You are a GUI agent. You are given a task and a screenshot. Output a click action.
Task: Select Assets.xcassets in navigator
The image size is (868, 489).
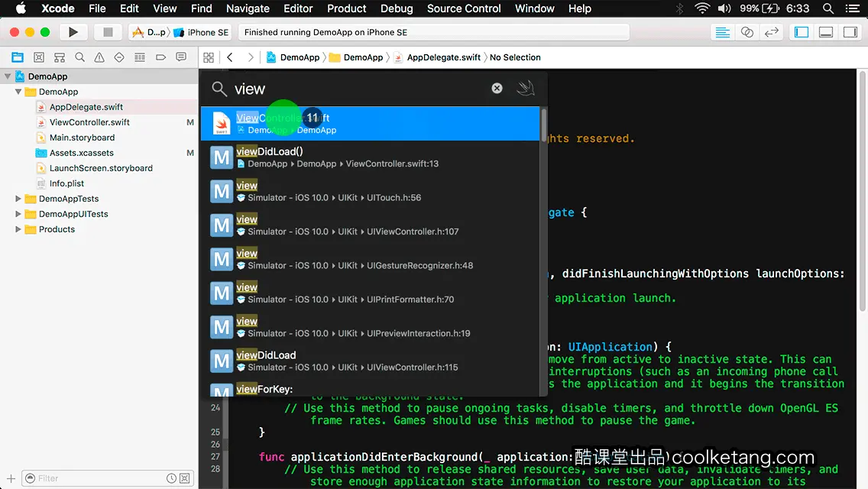[x=81, y=153]
